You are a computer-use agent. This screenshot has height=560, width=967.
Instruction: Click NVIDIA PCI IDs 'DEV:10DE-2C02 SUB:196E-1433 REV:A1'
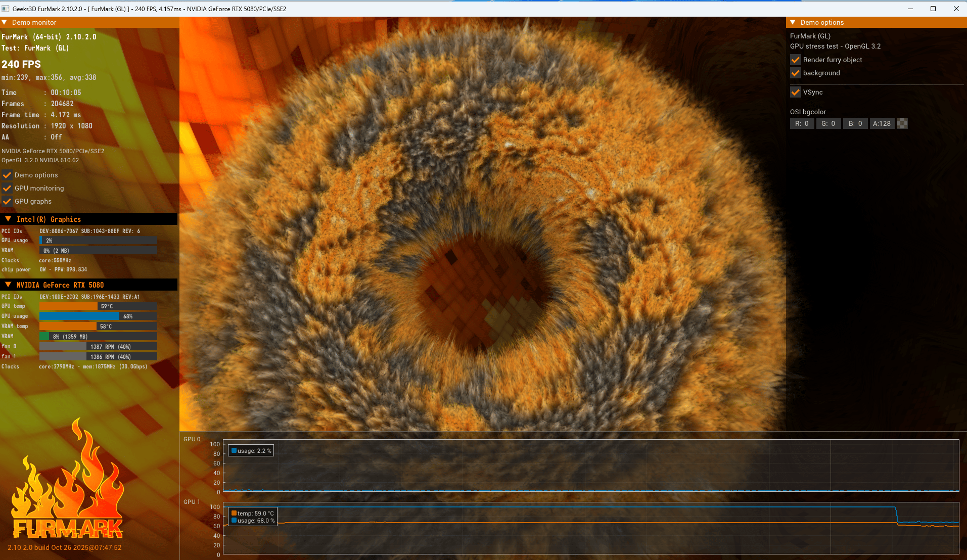tap(89, 297)
